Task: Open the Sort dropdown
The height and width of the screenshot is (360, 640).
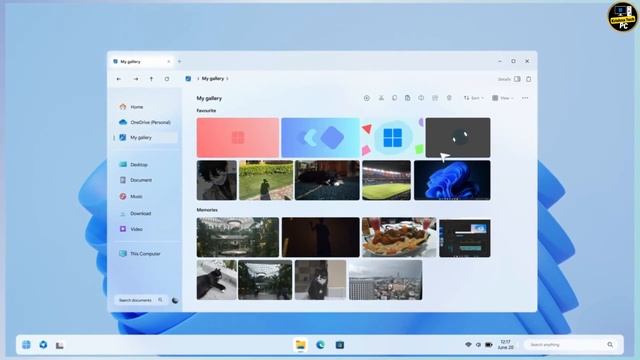Action: (473, 98)
